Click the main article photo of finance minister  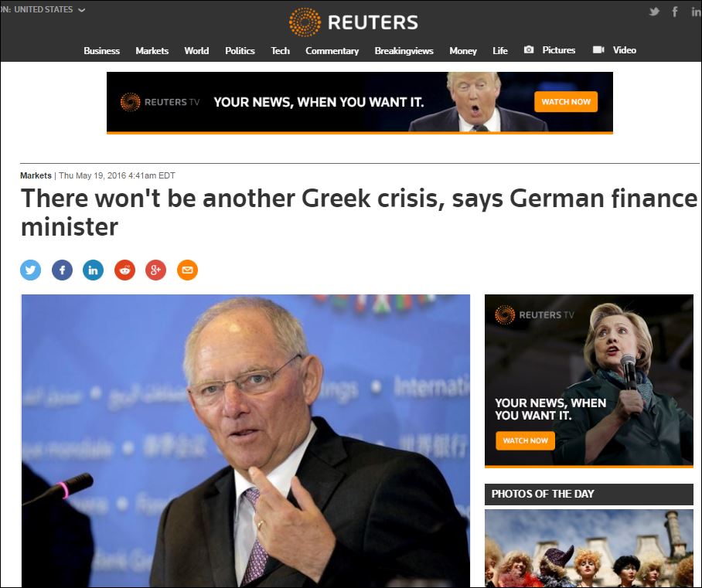(246, 440)
